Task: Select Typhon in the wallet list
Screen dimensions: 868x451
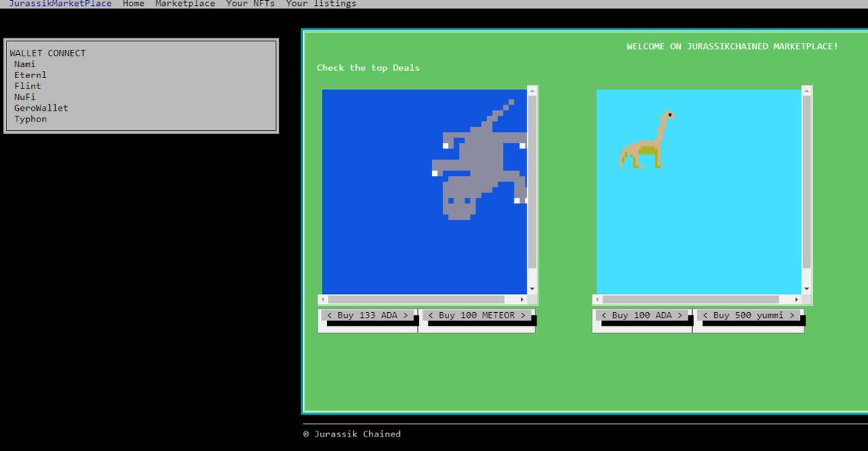Action: pos(30,119)
